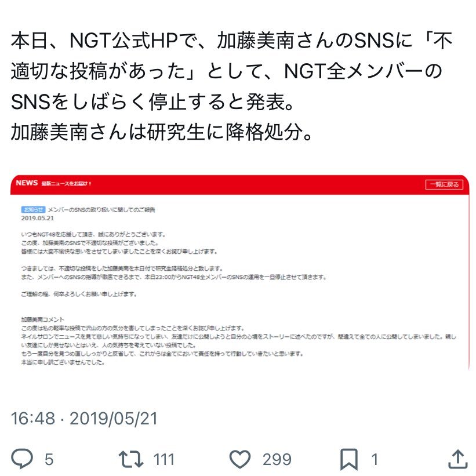The width and height of the screenshot is (476, 476).
Task: Open the embedded NGT news screenshot
Action: tap(240, 273)
